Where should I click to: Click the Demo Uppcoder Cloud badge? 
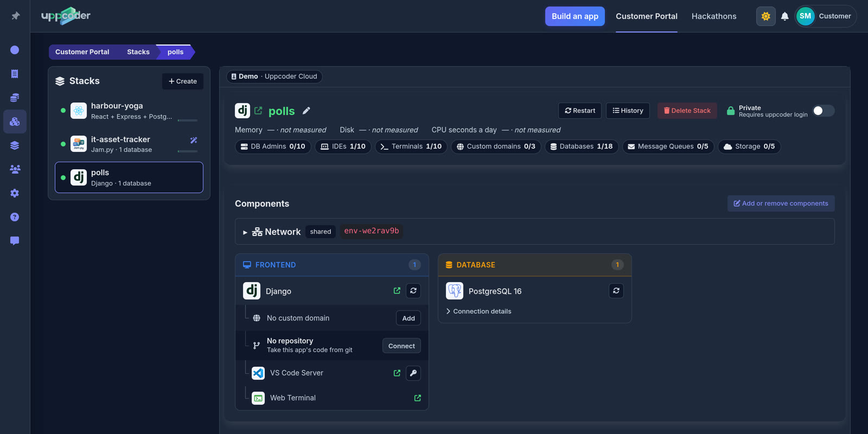[x=275, y=76]
